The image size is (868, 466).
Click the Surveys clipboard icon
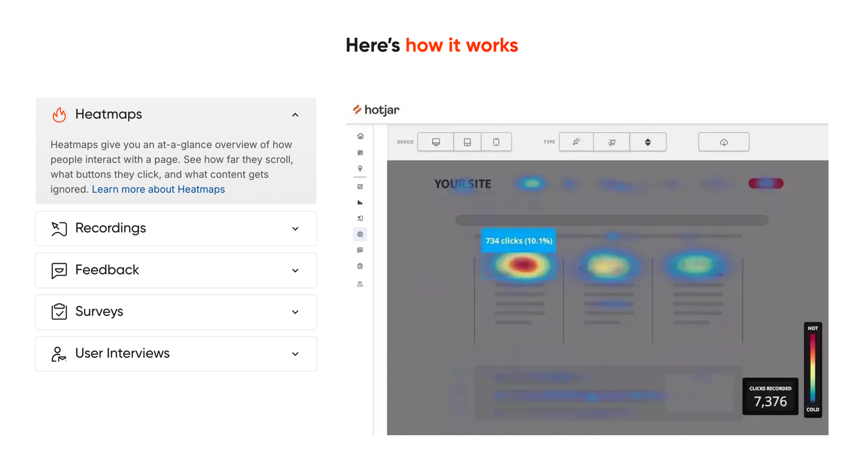click(59, 312)
